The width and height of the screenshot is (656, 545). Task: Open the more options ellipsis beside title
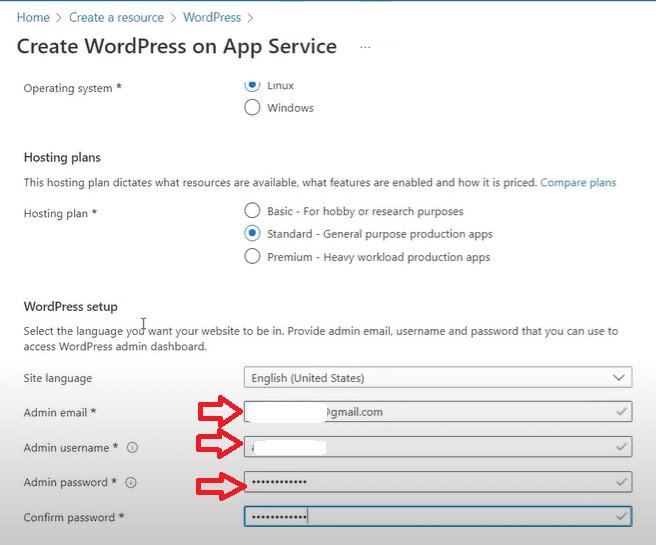tap(365, 47)
